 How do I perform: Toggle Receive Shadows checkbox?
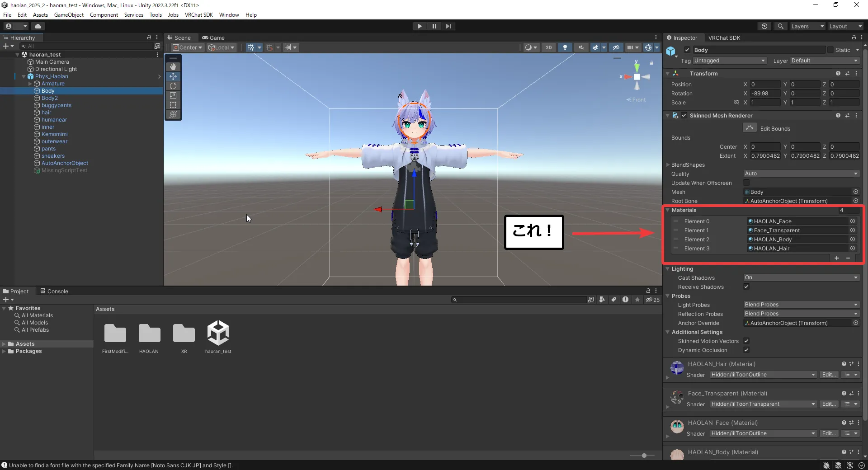pyautogui.click(x=746, y=287)
